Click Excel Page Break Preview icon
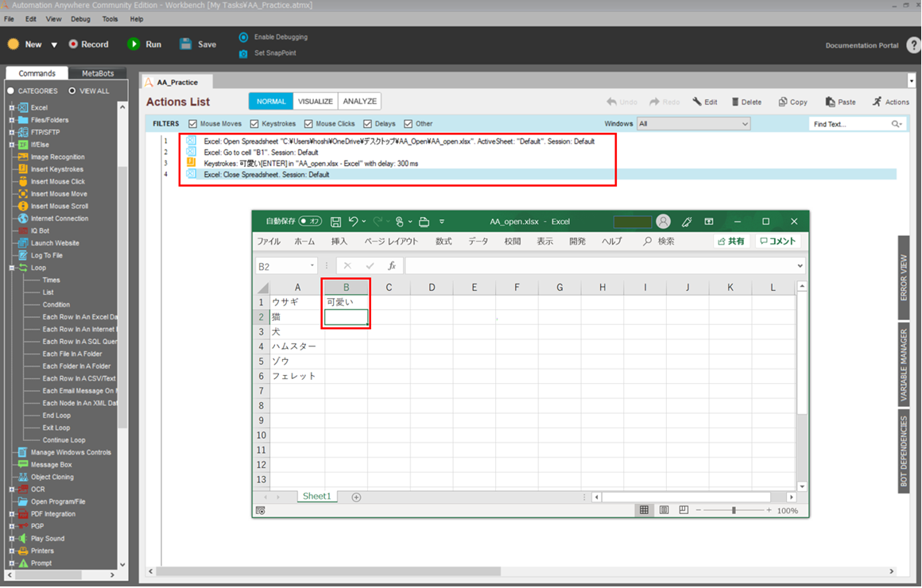 click(x=684, y=510)
